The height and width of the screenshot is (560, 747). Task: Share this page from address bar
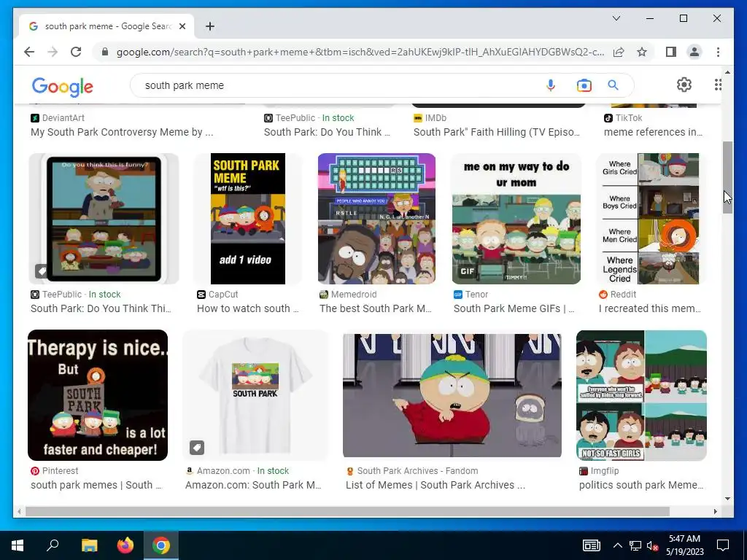(619, 52)
